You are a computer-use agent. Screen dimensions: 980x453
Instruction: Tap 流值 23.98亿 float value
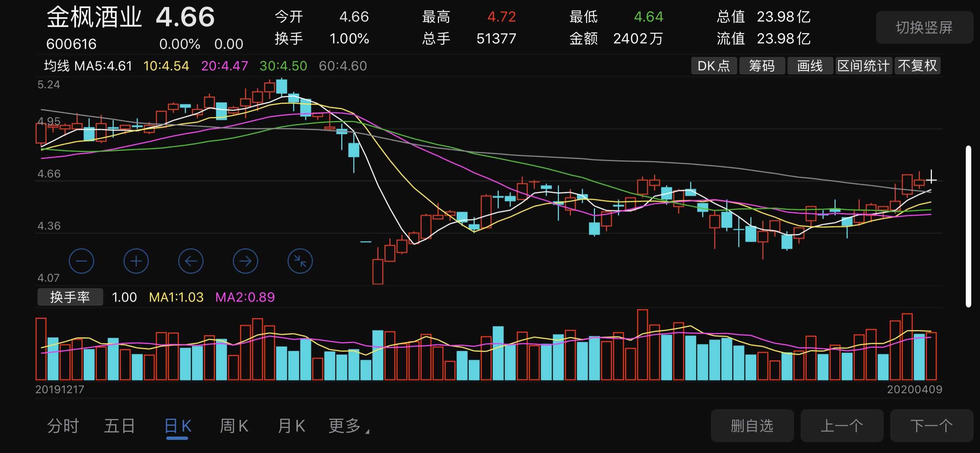763,38
